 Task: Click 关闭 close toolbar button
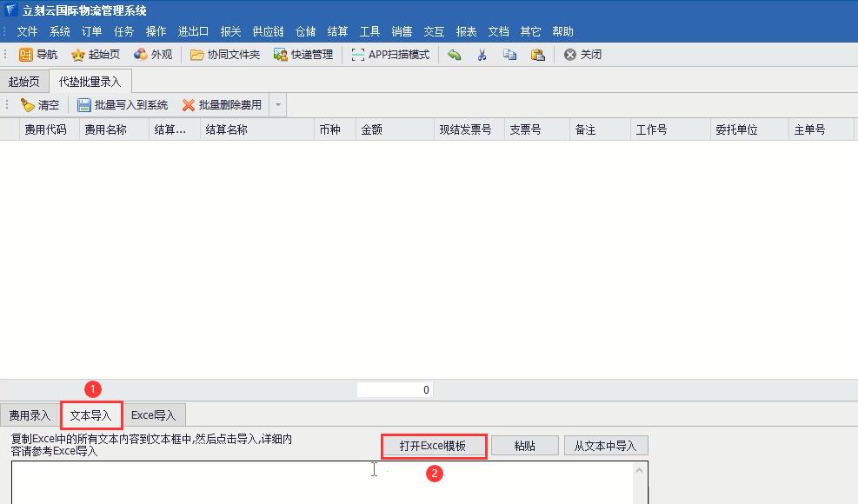pyautogui.click(x=582, y=55)
